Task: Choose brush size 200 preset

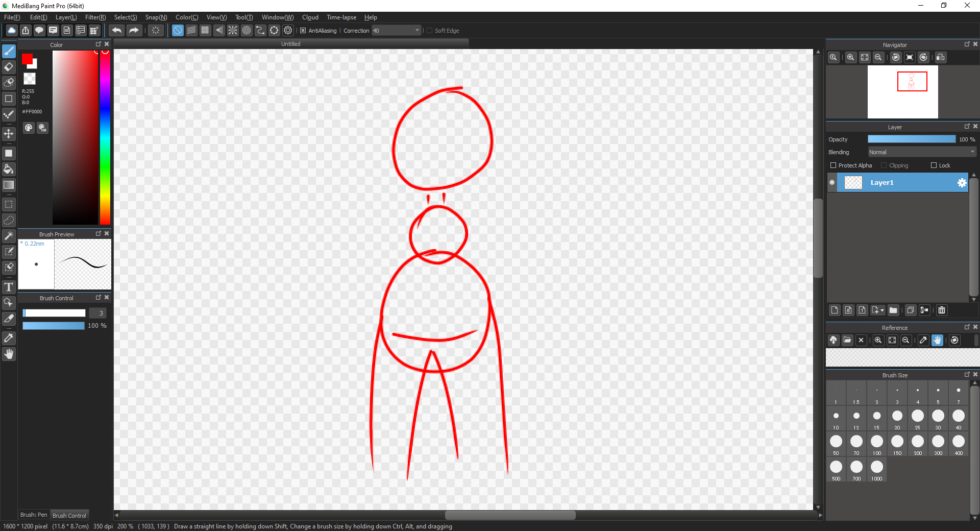Action: tap(918, 444)
